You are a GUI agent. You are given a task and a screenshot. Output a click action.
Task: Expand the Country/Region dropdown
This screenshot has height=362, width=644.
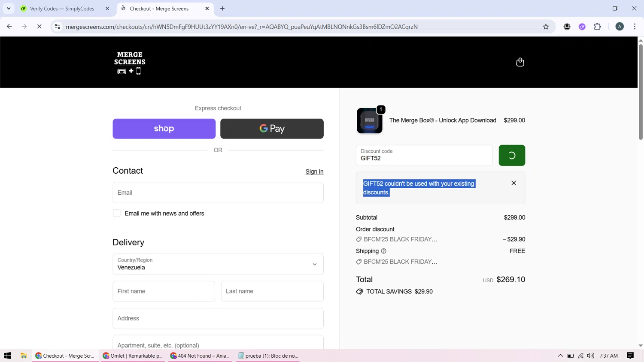point(218,264)
